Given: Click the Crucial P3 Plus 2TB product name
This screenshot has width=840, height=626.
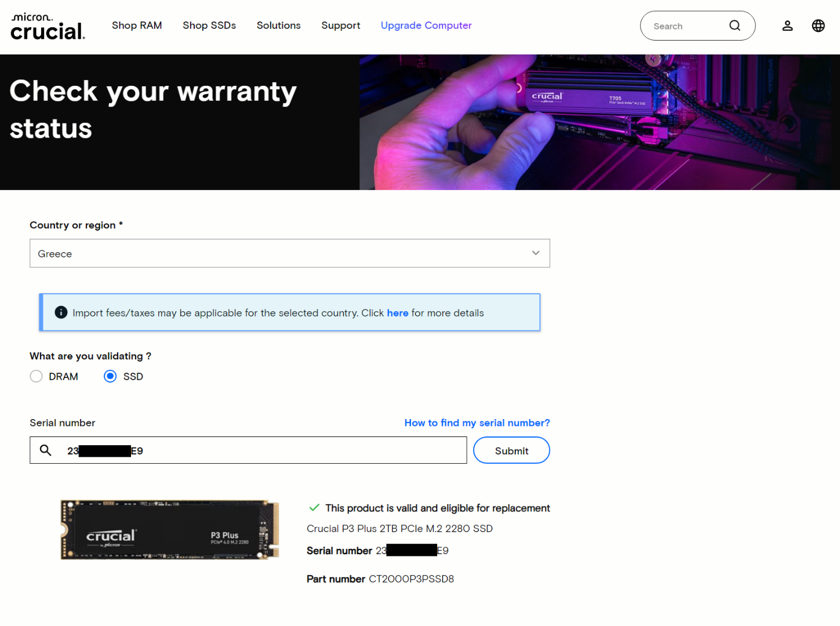Looking at the screenshot, I should coord(399,529).
